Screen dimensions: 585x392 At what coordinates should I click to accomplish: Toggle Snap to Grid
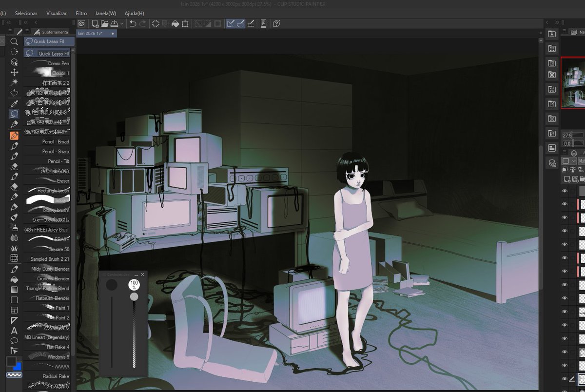coord(251,23)
